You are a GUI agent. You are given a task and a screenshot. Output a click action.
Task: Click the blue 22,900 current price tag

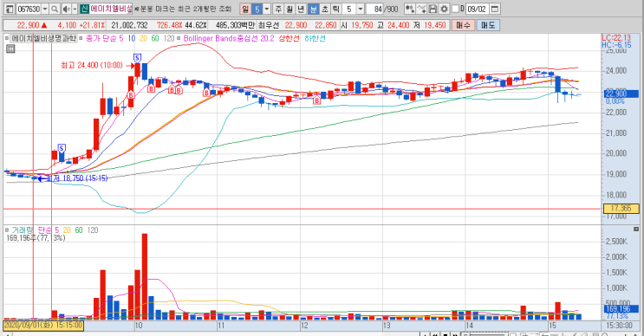(621, 94)
